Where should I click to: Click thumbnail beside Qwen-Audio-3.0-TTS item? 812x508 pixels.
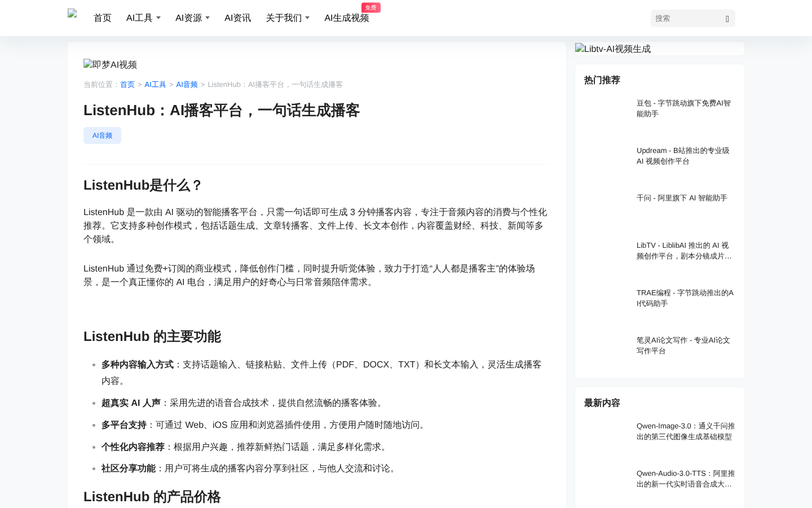[x=607, y=484]
